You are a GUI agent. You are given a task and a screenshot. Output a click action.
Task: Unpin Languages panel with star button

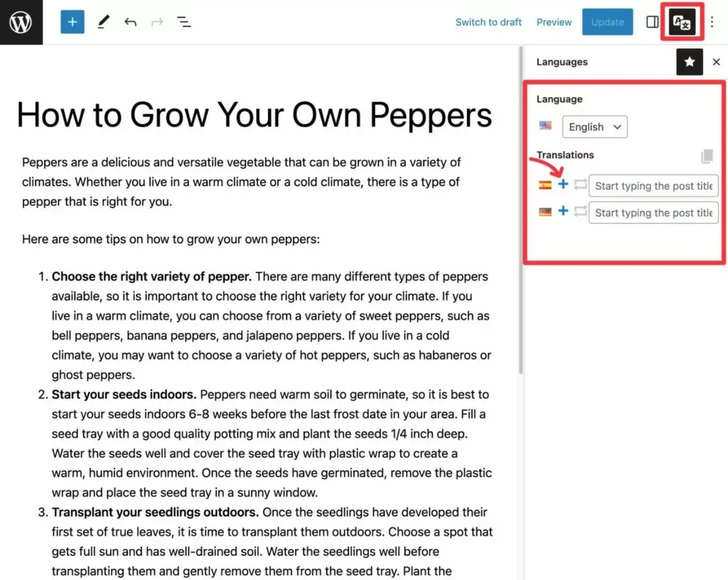[689, 62]
